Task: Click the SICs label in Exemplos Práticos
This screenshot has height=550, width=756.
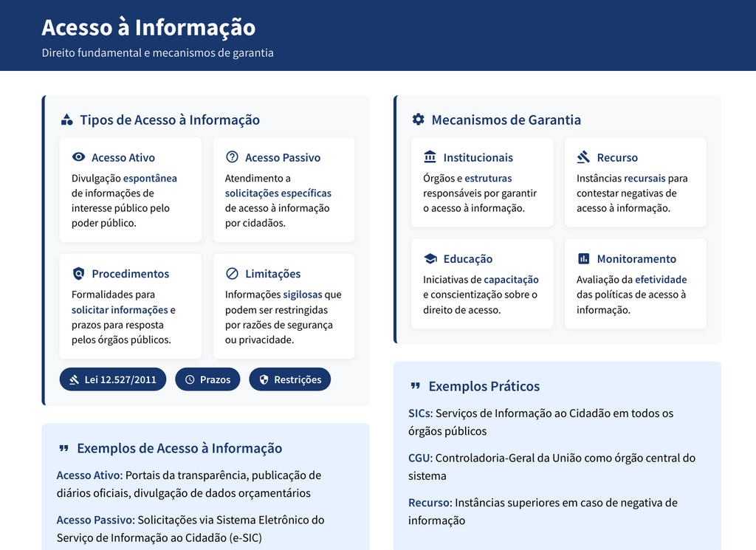Action: tap(419, 413)
